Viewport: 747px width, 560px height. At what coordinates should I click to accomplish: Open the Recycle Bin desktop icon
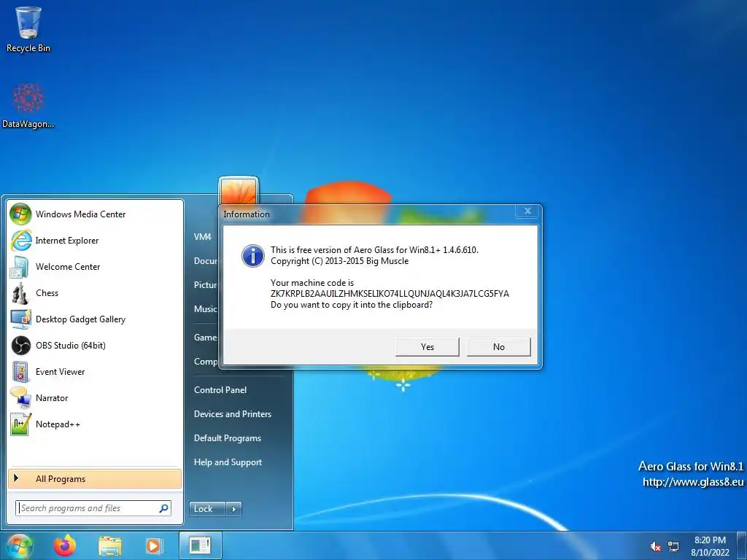[x=28, y=29]
